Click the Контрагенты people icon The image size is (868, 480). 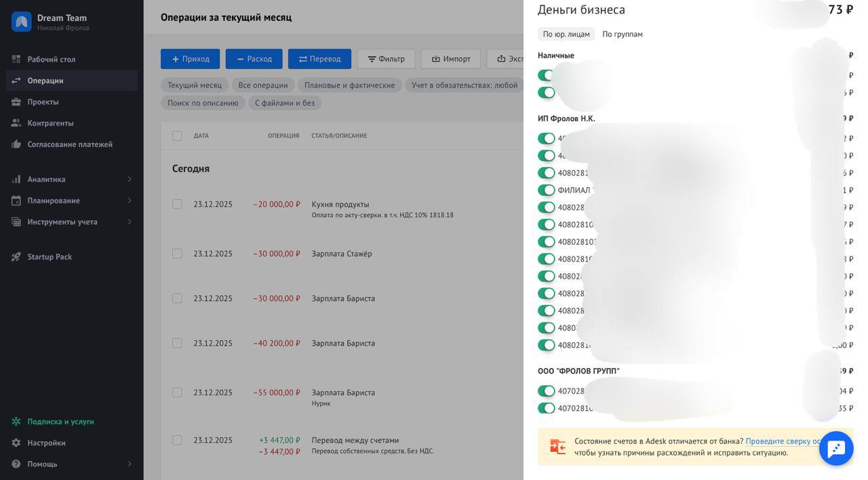click(x=16, y=123)
